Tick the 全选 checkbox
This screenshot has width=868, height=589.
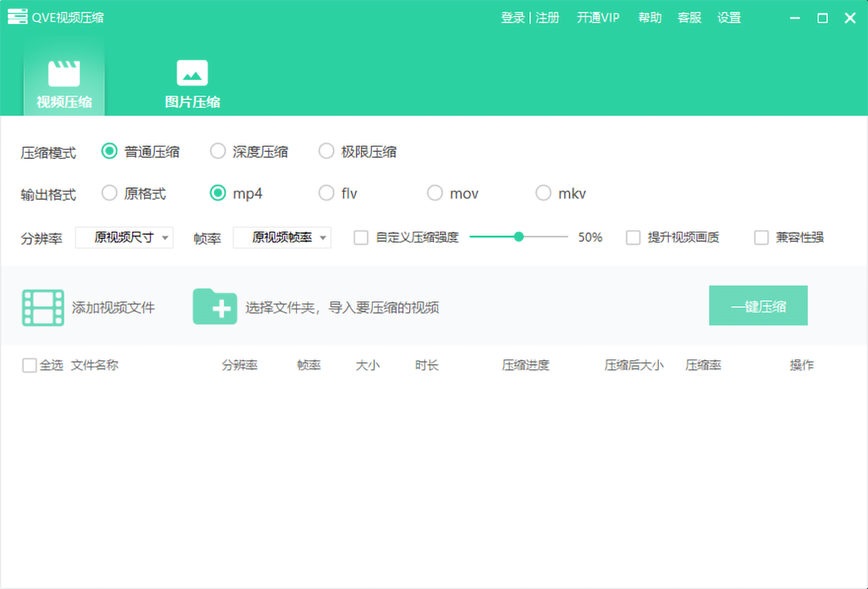tap(29, 365)
